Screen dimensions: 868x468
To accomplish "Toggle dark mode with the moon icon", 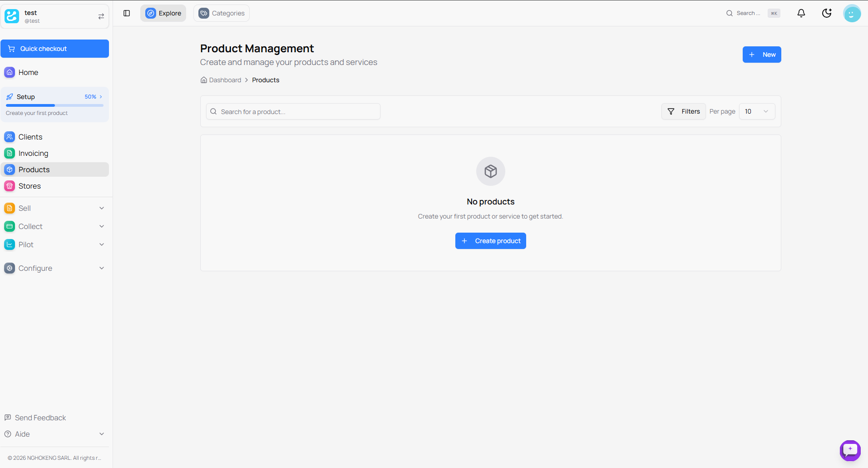I will (827, 13).
